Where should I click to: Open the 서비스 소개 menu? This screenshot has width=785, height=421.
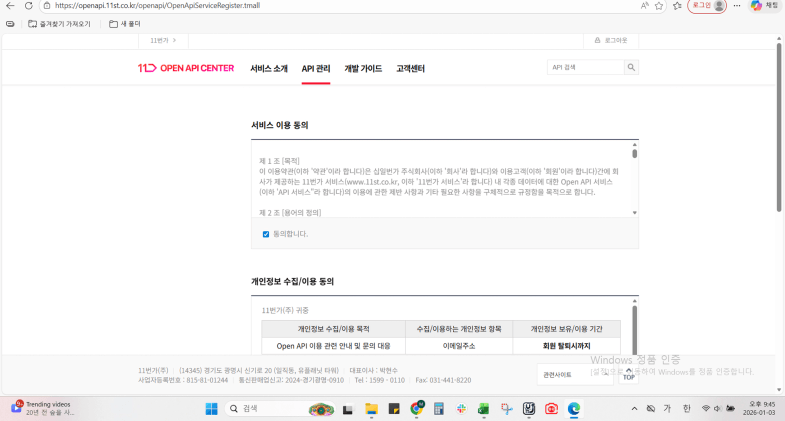[x=269, y=69]
